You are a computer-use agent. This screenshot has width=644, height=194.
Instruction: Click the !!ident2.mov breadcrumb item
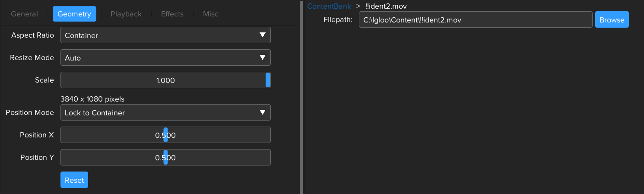tap(386, 6)
